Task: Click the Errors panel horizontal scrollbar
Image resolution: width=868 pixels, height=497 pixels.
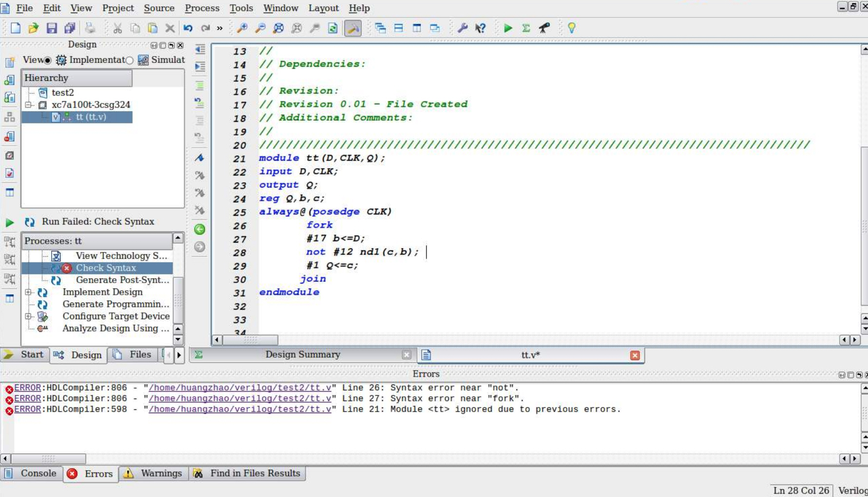Action: pos(48,459)
